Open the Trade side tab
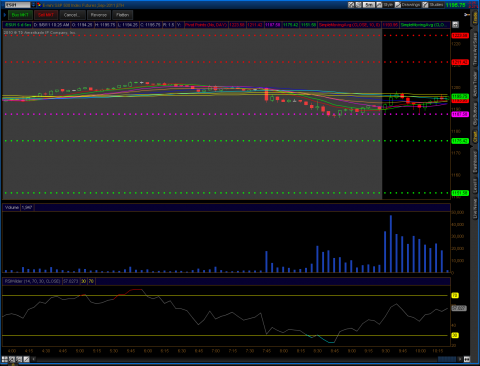Viewport: 480px width, 366px height. pos(475,17)
